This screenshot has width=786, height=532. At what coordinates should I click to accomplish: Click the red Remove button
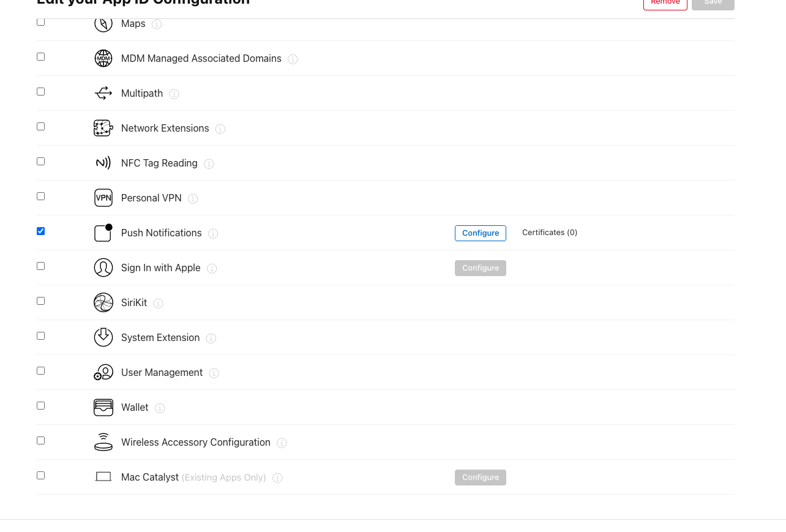[x=665, y=3]
